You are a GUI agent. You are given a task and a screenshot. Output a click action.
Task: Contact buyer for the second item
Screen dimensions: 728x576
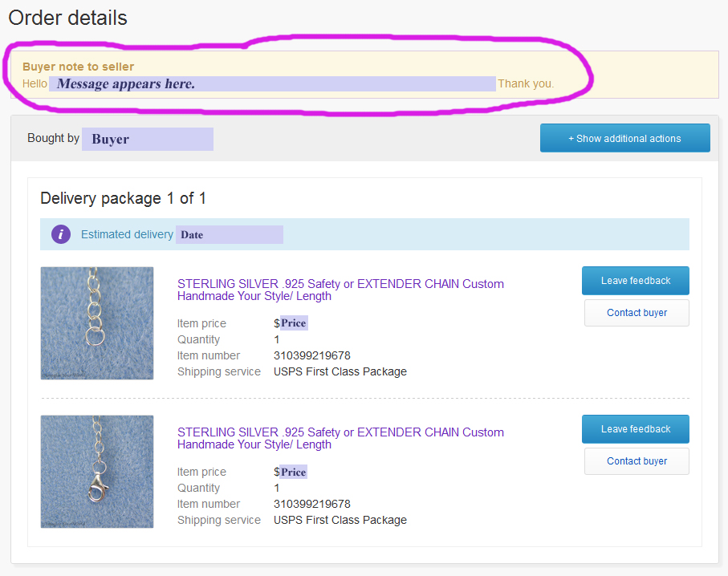coord(636,461)
